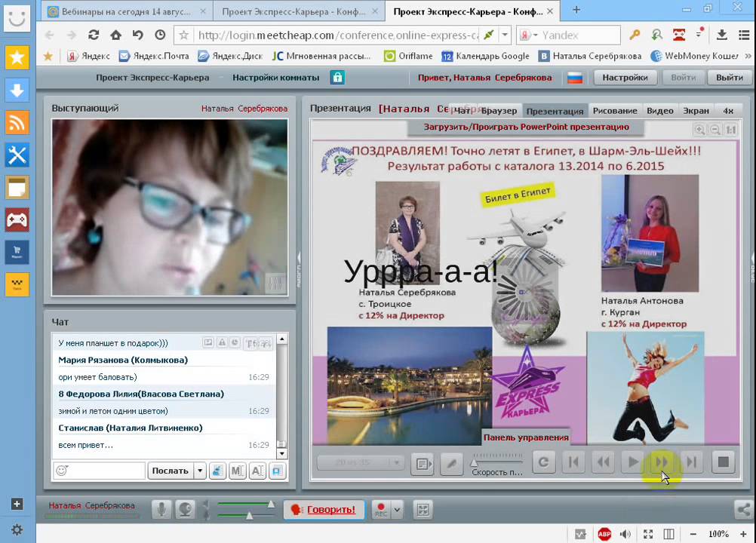Click the chat message input field

tap(107, 471)
